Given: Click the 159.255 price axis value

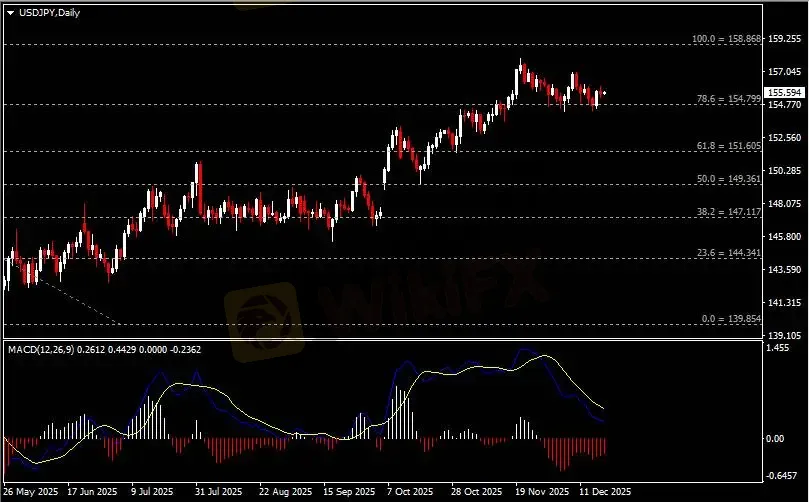Looking at the screenshot, I should click(x=785, y=39).
